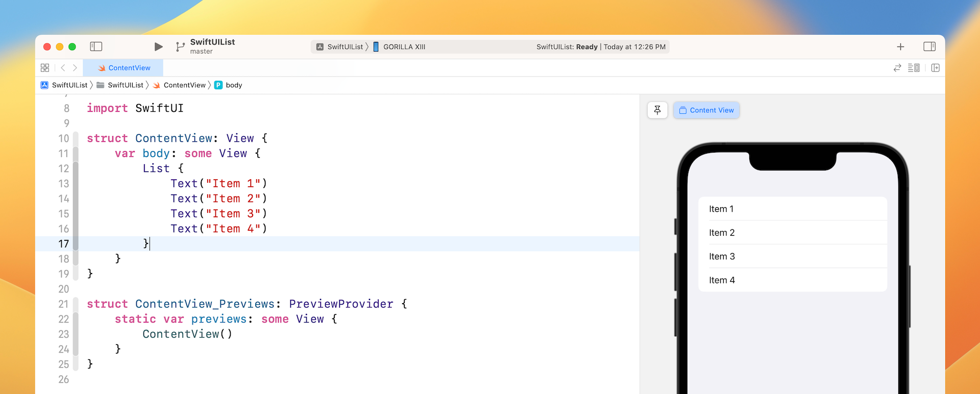Click the plus Library button

tap(900, 46)
